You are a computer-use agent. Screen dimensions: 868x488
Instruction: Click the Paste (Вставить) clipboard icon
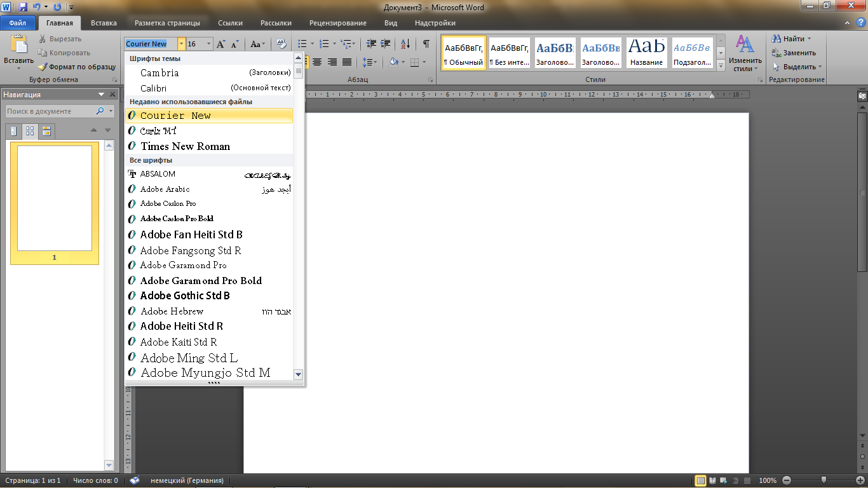click(18, 44)
